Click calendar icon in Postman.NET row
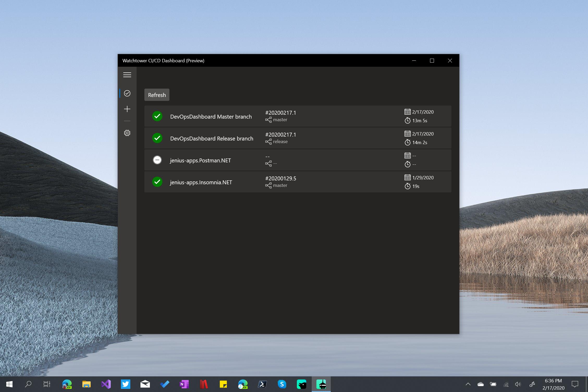 [407, 156]
